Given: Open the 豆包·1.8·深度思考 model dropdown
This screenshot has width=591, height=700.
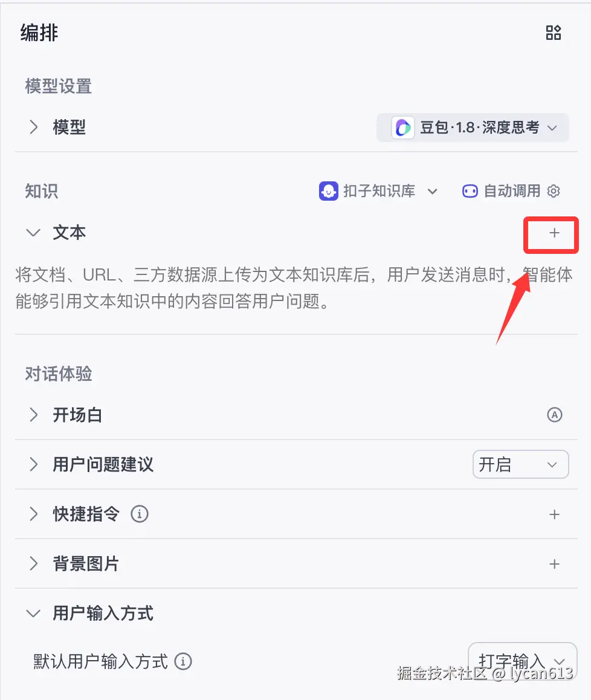Looking at the screenshot, I should click(473, 128).
